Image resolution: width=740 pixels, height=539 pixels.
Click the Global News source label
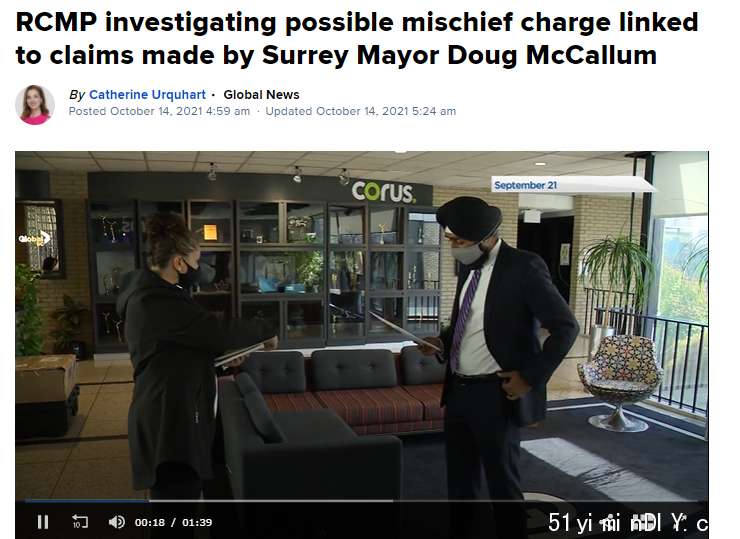pyautogui.click(x=261, y=95)
